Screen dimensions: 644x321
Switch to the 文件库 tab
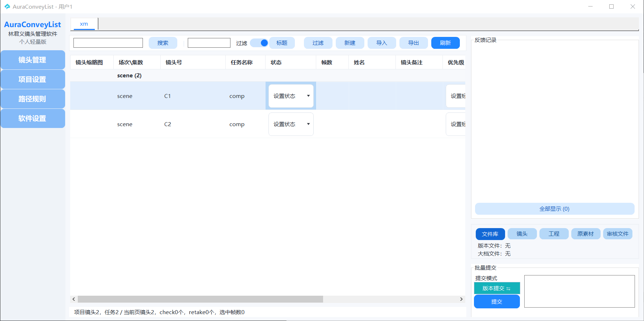coord(490,234)
